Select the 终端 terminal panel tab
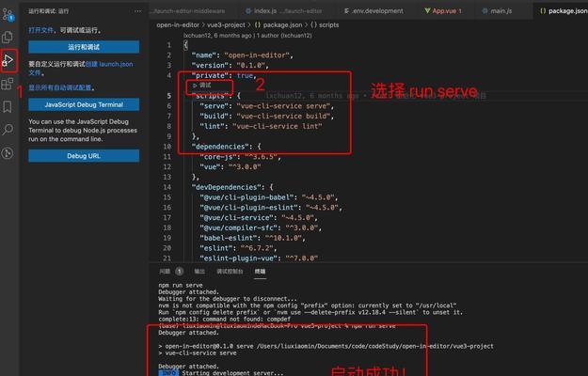This screenshot has height=376, width=588. [x=260, y=271]
